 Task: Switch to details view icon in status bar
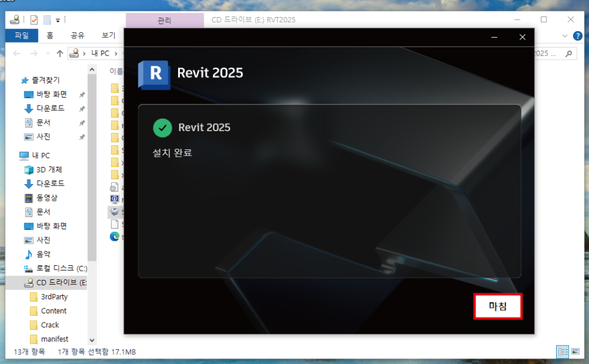coord(563,352)
